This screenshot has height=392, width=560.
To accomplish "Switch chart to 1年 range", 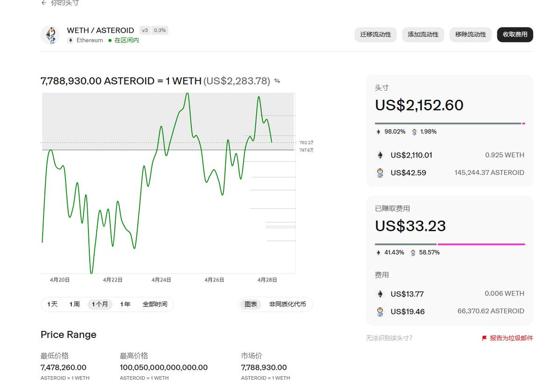I will (125, 304).
